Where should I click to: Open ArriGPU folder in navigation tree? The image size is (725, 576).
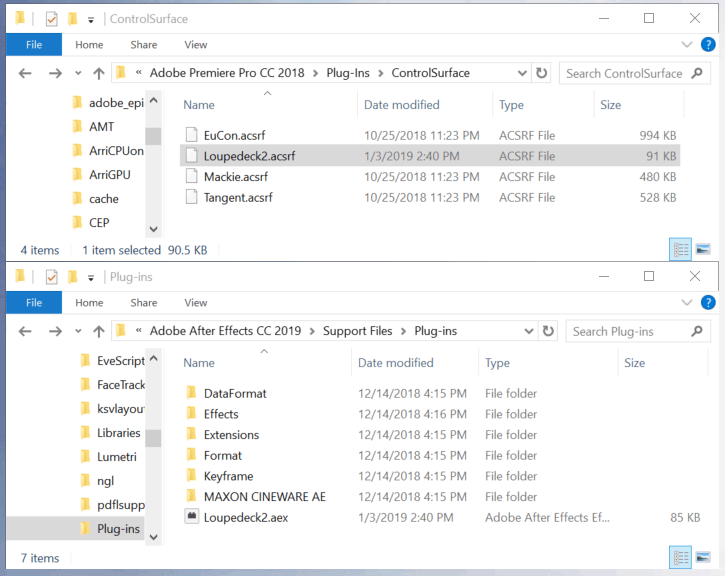pos(102,175)
